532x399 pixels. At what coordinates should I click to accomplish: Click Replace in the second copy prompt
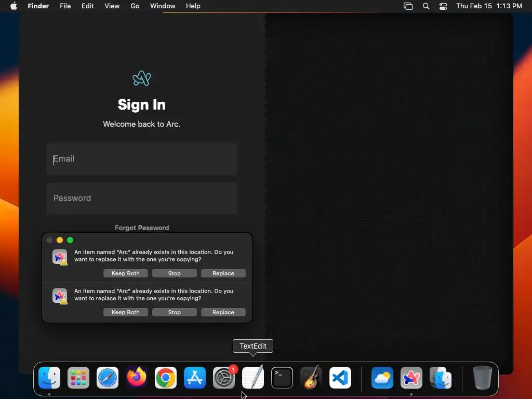click(x=223, y=312)
